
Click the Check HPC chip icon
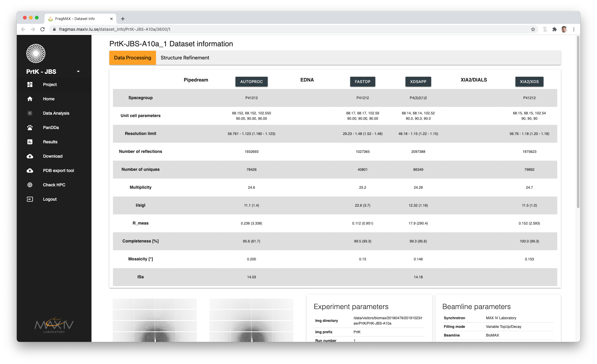point(30,185)
